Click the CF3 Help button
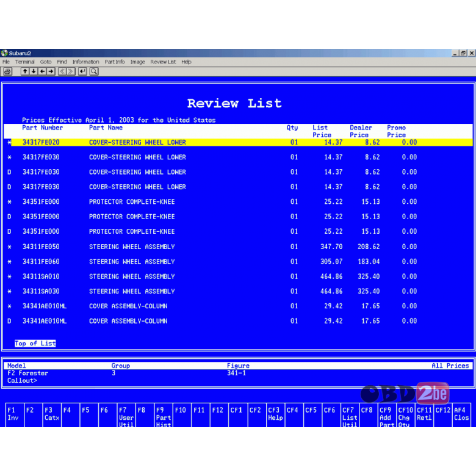This screenshot has width=476, height=476. coord(275,415)
